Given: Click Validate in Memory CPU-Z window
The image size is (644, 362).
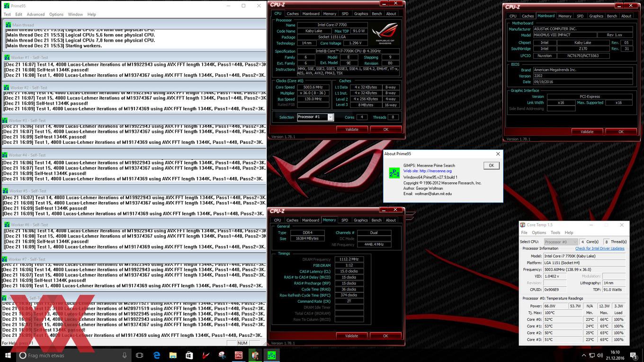Looking at the screenshot, I should click(351, 336).
